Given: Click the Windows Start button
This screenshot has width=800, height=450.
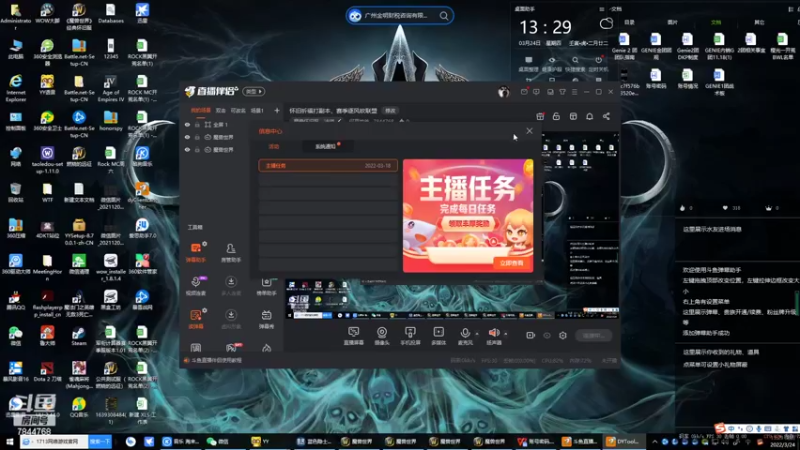Looking at the screenshot, I should [10, 441].
